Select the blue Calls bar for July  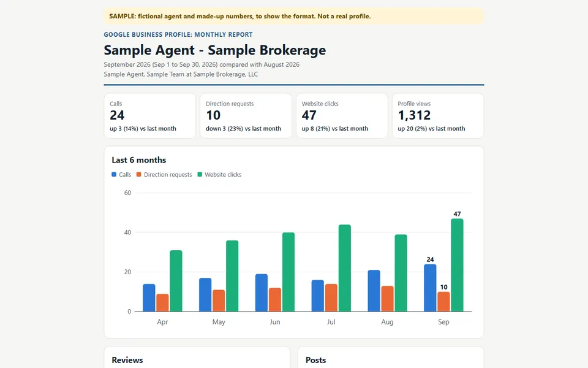click(318, 296)
